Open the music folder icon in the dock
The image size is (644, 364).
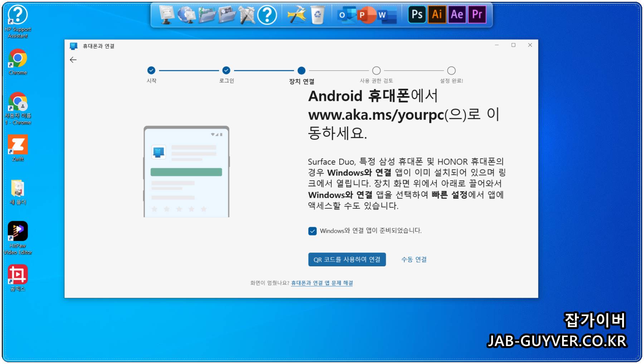point(207,15)
